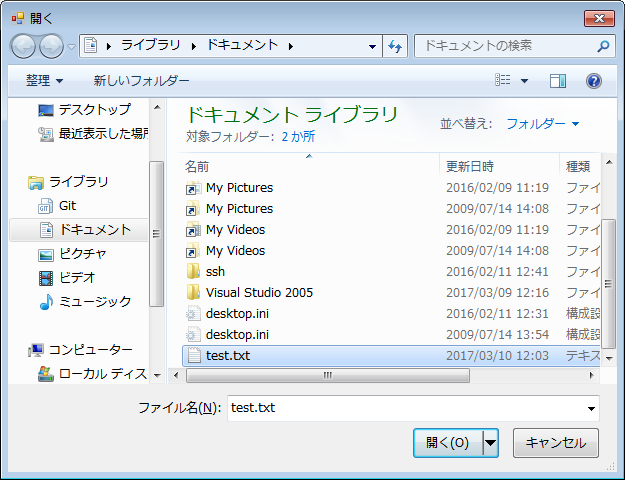Expand the arrow after ドキュメント in the address bar
Image resolution: width=625 pixels, height=480 pixels.
click(x=291, y=47)
